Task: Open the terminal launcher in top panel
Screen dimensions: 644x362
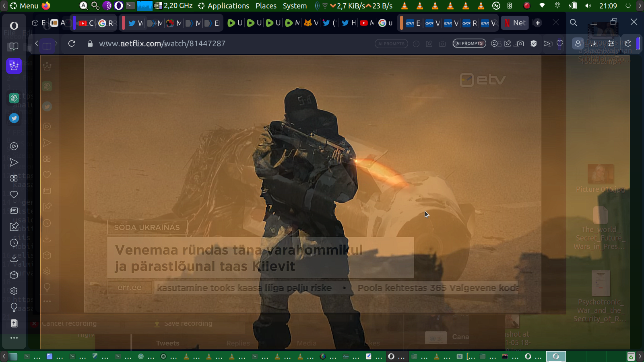Action: pyautogui.click(x=130, y=6)
